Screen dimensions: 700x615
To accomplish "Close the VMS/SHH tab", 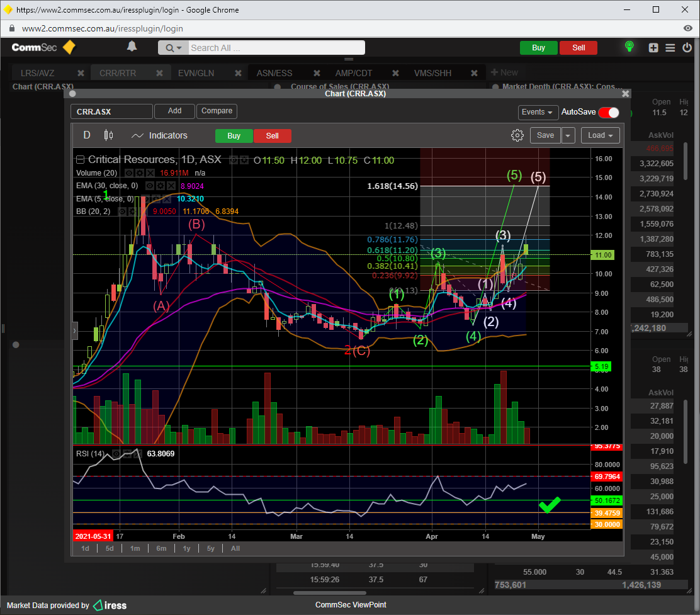I will tap(474, 73).
